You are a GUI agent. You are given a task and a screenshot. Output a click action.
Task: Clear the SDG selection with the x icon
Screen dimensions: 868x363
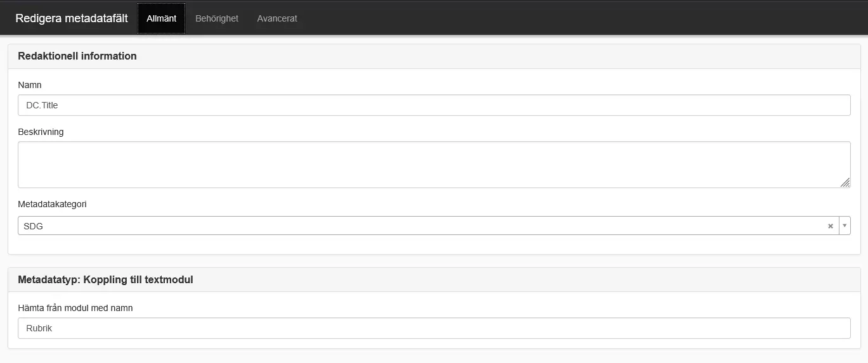pos(830,226)
